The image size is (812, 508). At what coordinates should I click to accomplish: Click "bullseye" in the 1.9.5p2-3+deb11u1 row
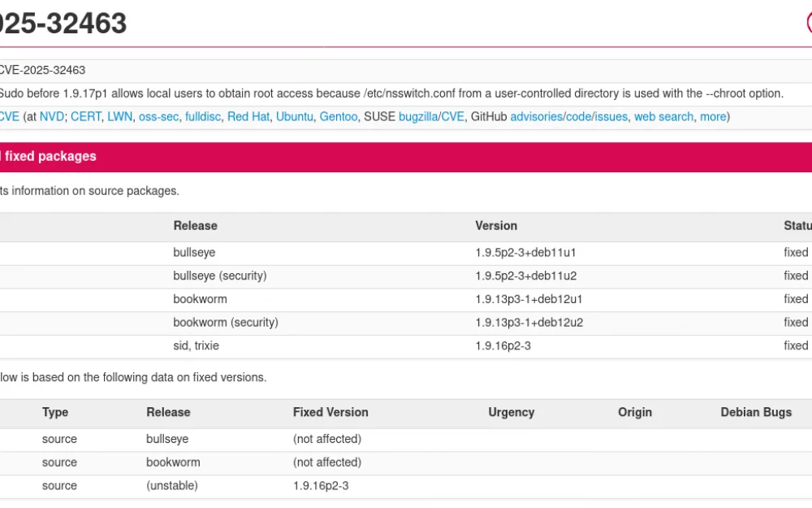(194, 253)
